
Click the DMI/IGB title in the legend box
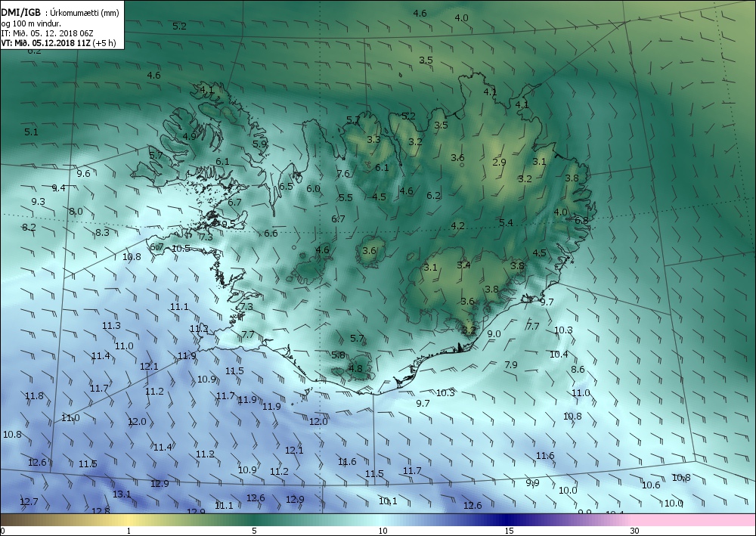pos(21,13)
